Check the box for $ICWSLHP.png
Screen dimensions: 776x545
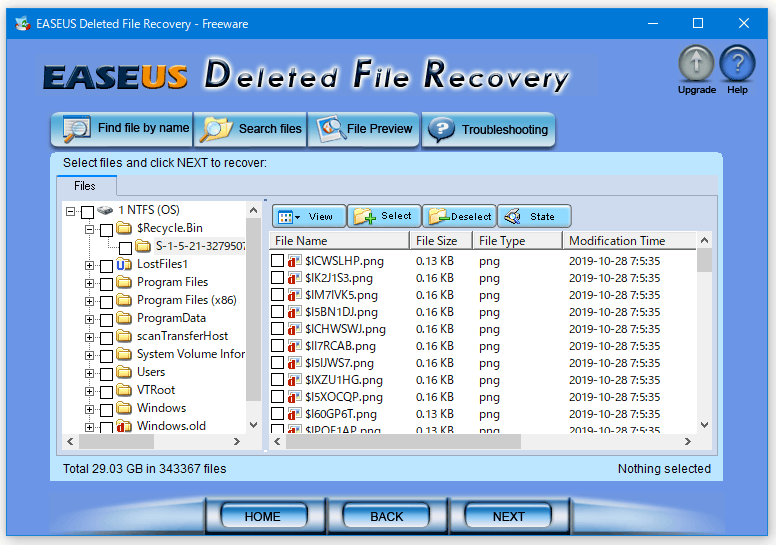click(x=278, y=260)
